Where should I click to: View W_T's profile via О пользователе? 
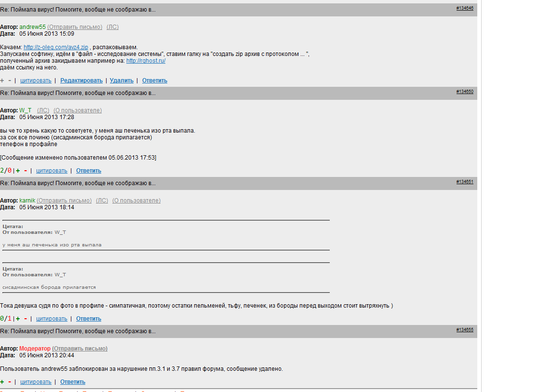[78, 110]
